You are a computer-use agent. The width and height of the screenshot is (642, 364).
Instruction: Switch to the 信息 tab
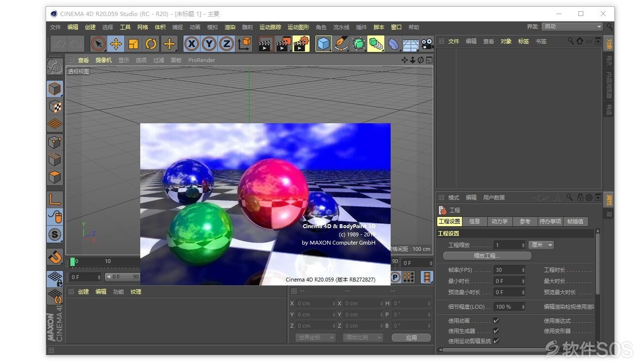tap(475, 221)
